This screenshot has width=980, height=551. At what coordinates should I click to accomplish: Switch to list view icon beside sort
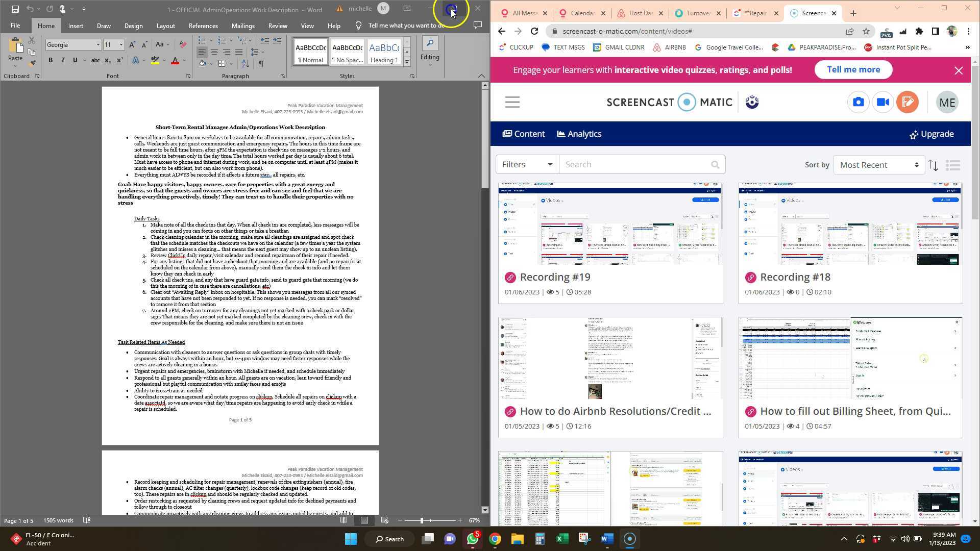953,165
